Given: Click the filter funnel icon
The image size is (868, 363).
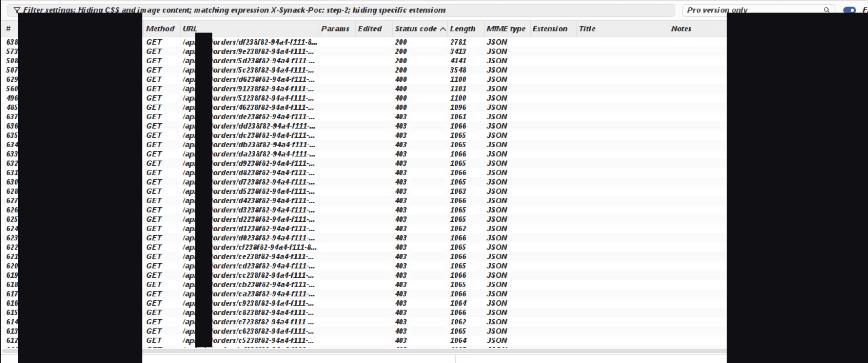Looking at the screenshot, I should pyautogui.click(x=17, y=10).
